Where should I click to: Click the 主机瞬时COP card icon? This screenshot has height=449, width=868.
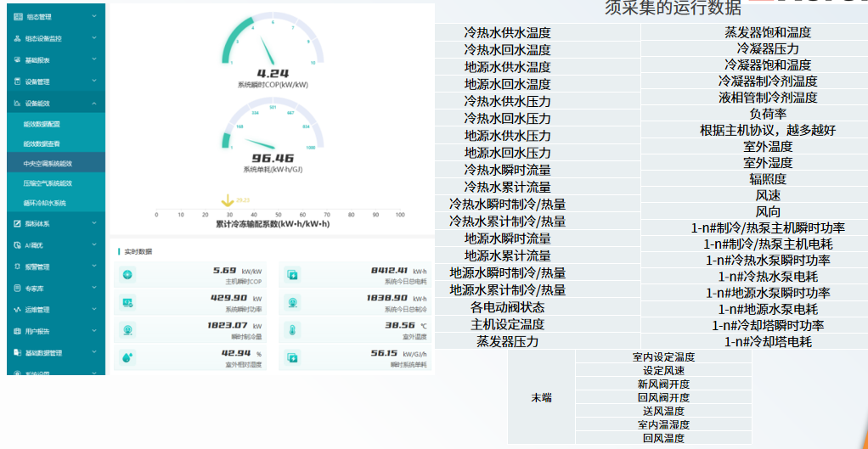click(127, 274)
